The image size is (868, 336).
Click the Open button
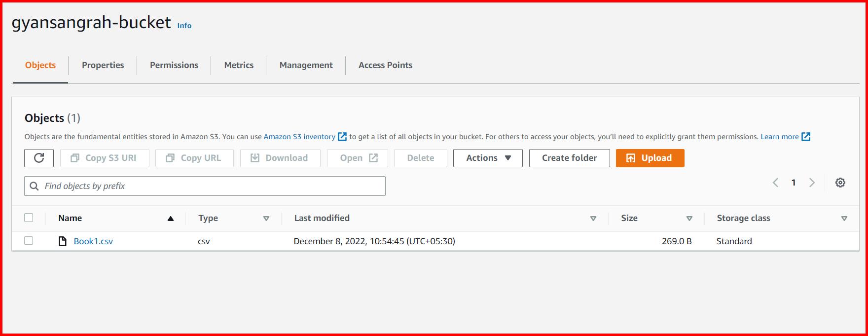(358, 158)
